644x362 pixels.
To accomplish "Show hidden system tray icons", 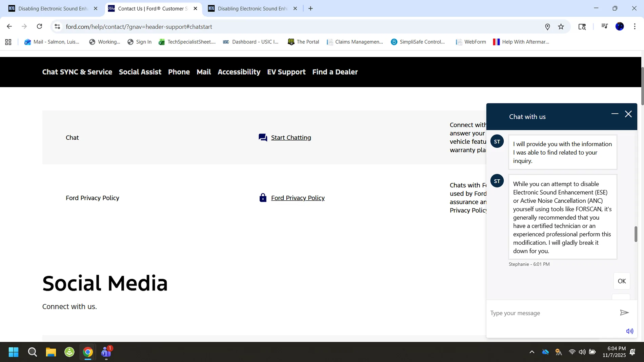I will pos(532,352).
